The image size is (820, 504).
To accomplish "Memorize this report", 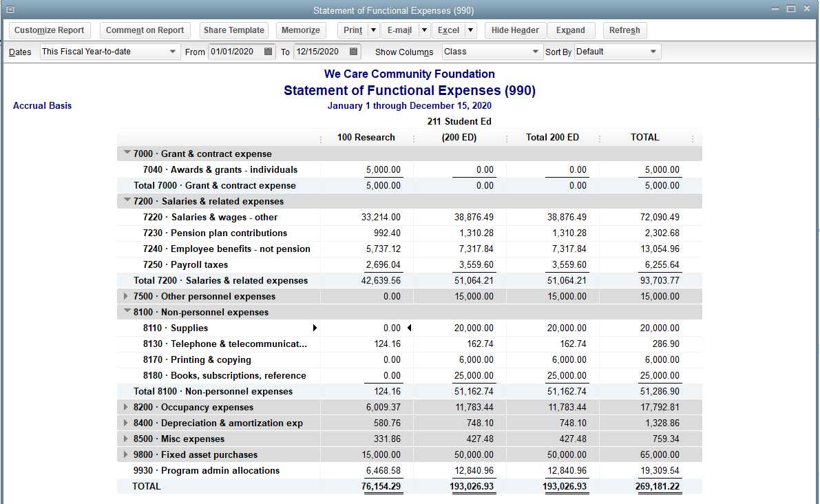I will (x=301, y=30).
